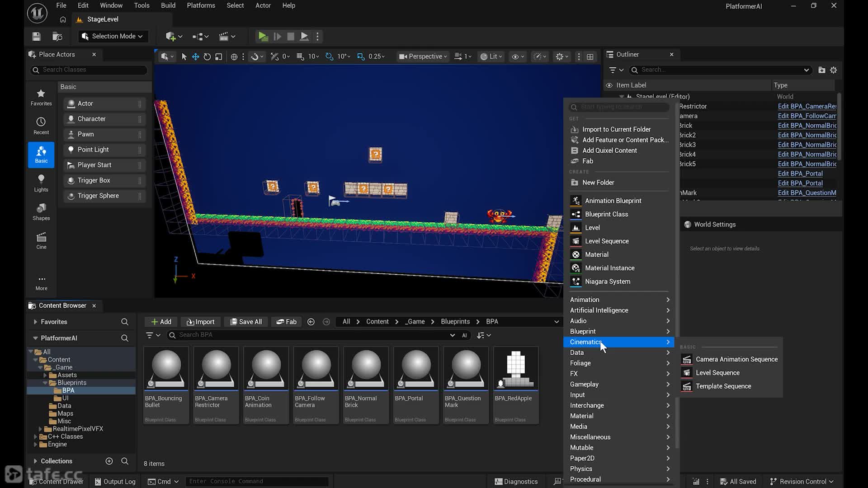Click the Search Classes field
Screen dimensions: 868x488
point(89,70)
